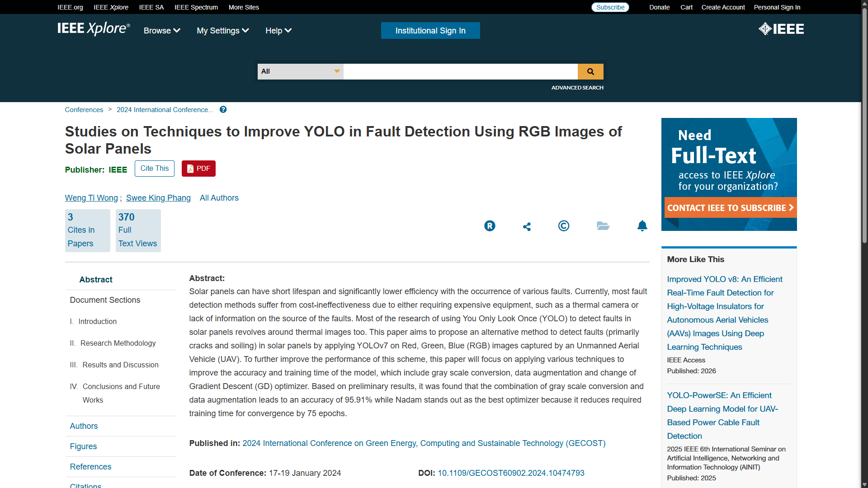
Task: Open the Advanced Search link
Action: (577, 88)
